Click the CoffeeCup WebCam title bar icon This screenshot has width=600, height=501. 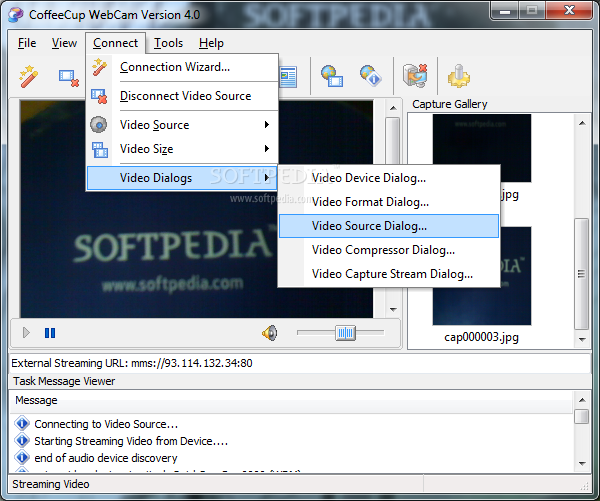pyautogui.click(x=16, y=15)
